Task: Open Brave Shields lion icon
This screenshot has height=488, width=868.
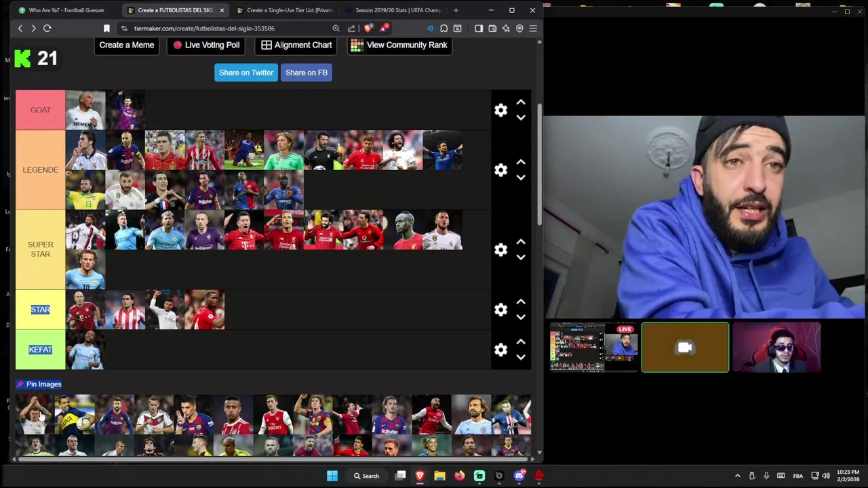Action: click(368, 28)
